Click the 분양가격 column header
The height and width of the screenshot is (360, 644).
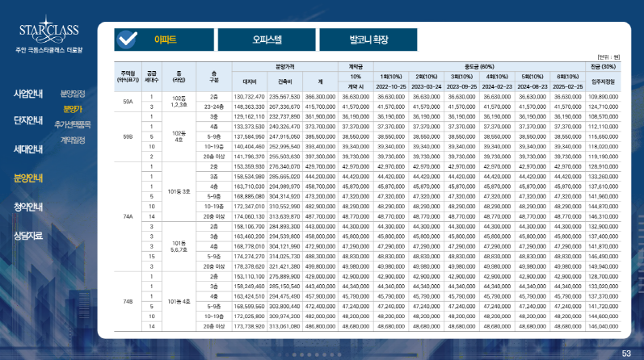point(290,66)
